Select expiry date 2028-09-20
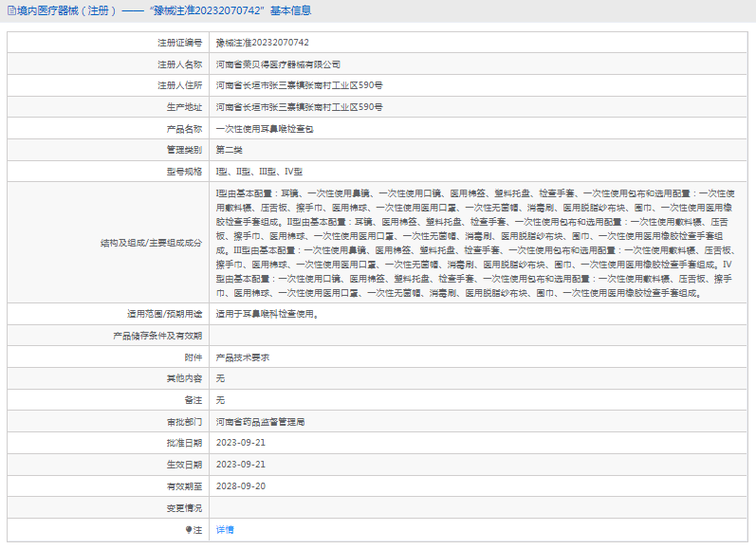 pyautogui.click(x=241, y=485)
